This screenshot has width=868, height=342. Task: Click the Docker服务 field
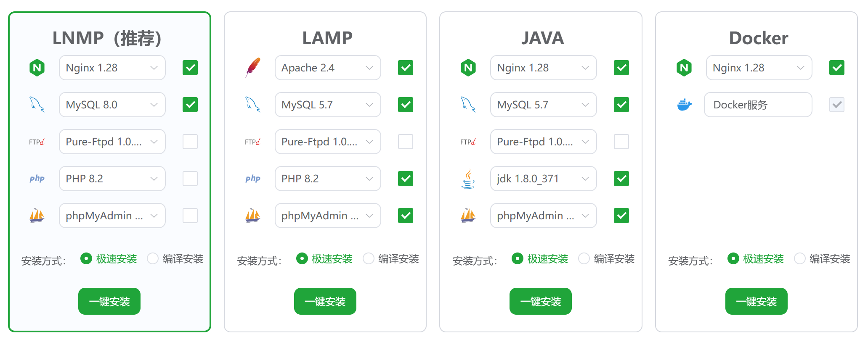click(x=758, y=105)
